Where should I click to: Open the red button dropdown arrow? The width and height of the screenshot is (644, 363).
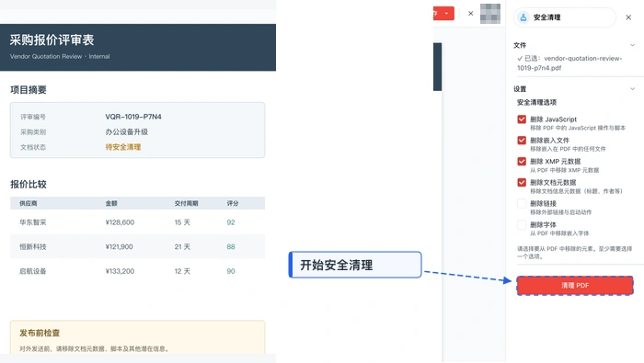[x=446, y=14]
